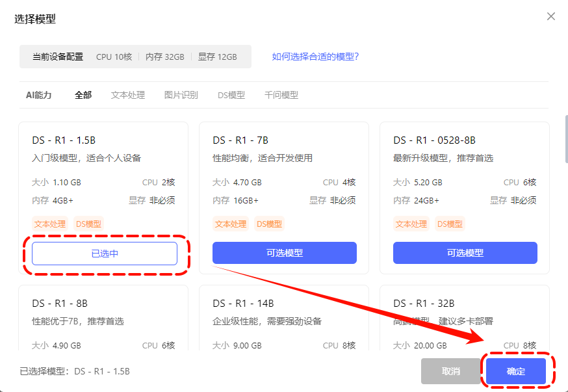The image size is (568, 392).
Task: Click the CPU 10核 device spec
Action: coord(114,57)
